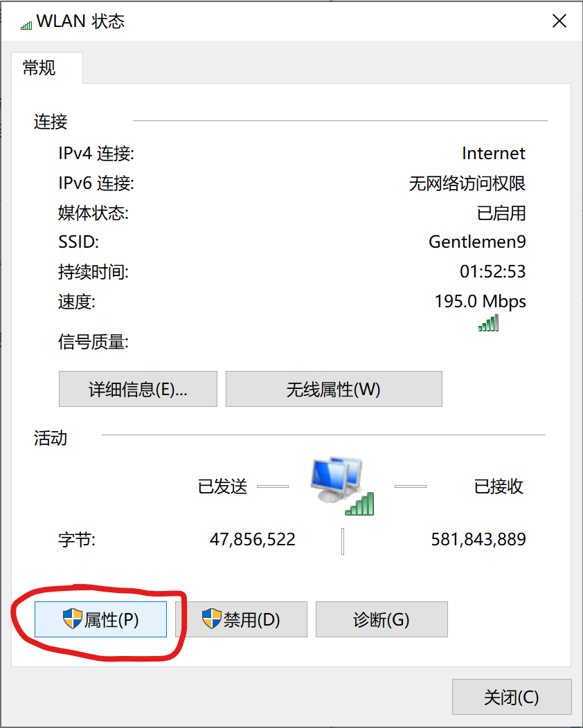Viewport: 583px width, 728px height.
Task: Click the sent bytes count 47,856,522
Action: [x=253, y=540]
